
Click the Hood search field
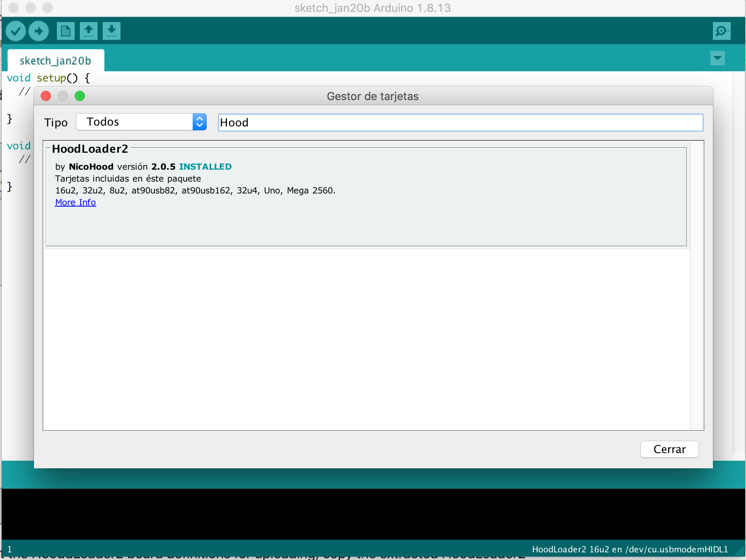[x=460, y=123]
